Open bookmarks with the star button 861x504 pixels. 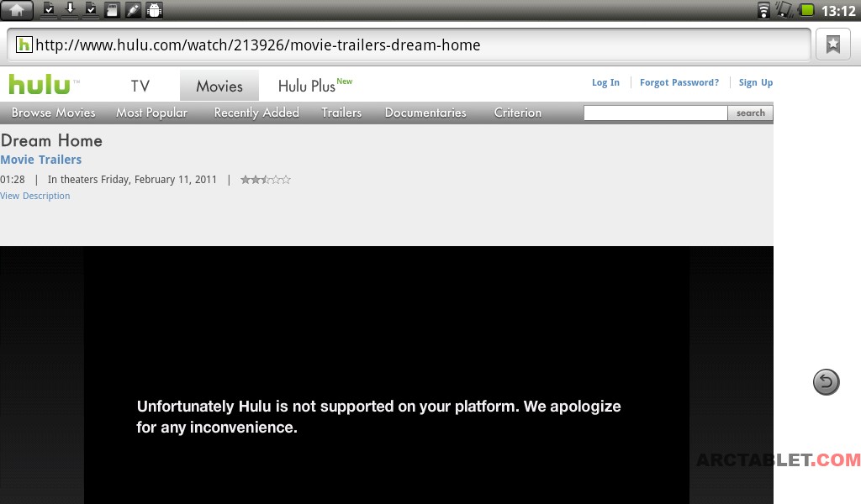point(833,45)
